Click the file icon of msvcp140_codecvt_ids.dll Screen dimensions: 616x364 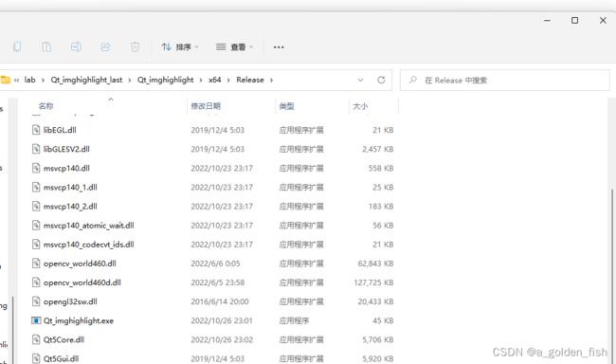[36, 245]
